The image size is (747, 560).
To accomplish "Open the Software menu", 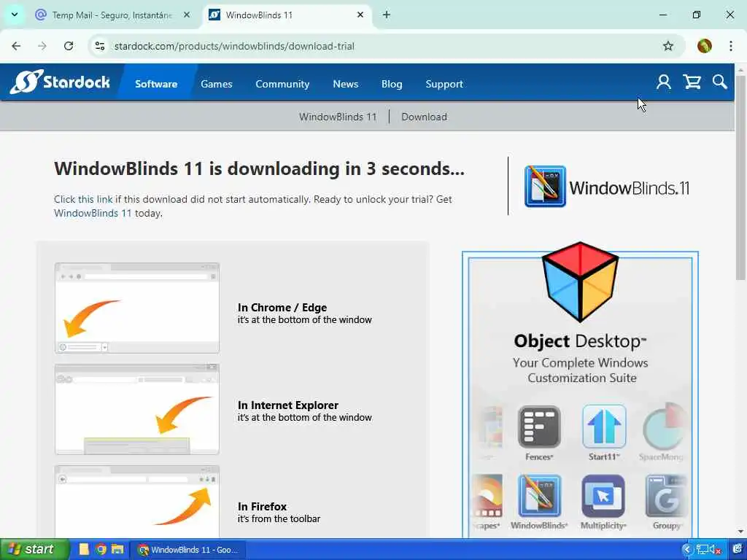I will coord(156,84).
